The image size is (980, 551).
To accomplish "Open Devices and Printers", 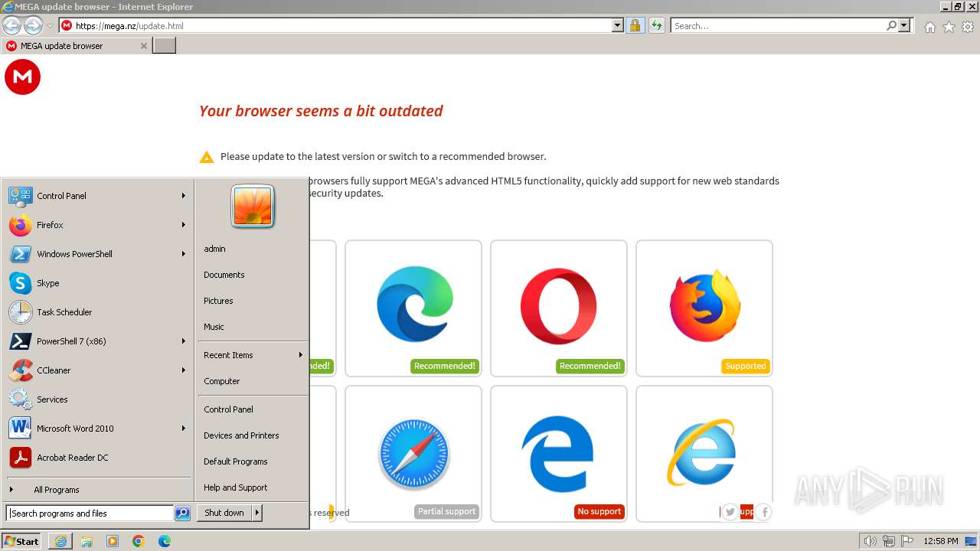I will (253, 435).
